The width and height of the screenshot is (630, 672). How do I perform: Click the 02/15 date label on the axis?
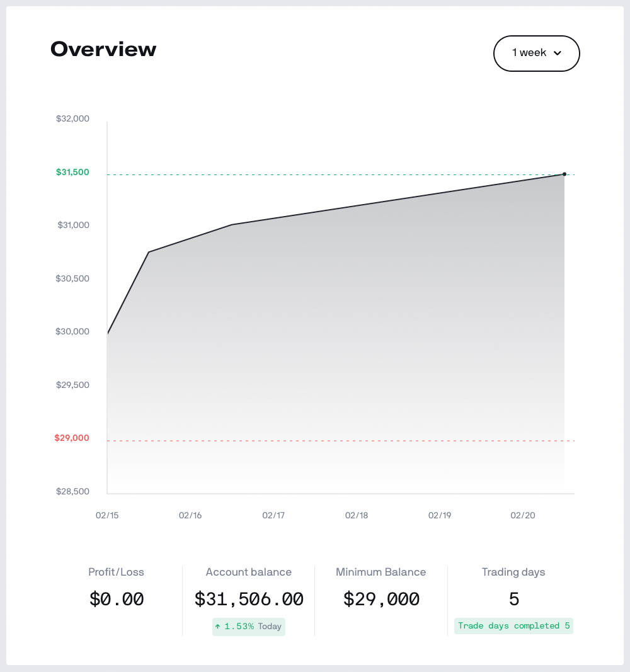pos(107,515)
